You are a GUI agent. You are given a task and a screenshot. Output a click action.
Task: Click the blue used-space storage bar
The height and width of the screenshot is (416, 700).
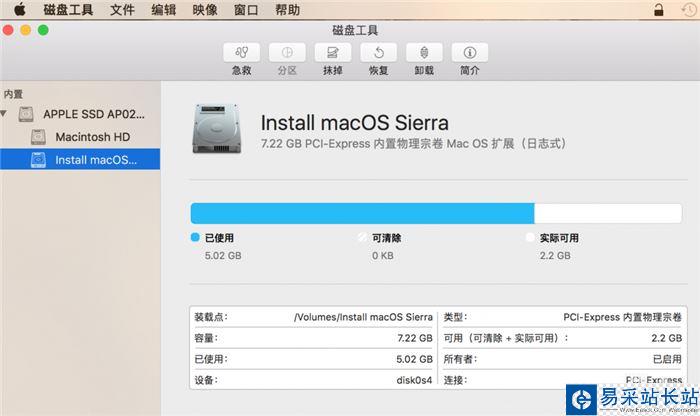click(x=362, y=212)
